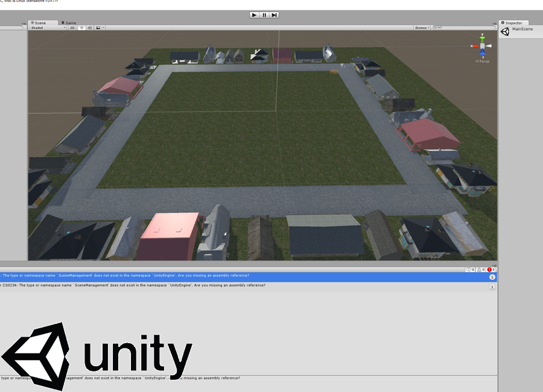Toggle the Persp projection label
The height and width of the screenshot is (392, 543).
pyautogui.click(x=483, y=61)
